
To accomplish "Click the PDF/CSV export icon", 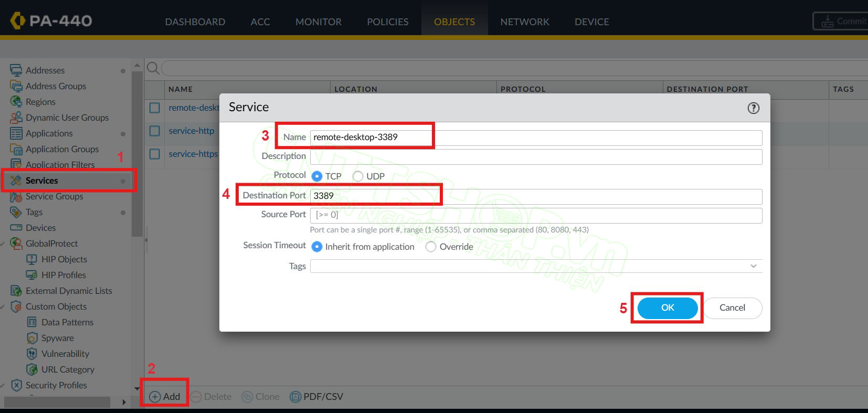I will (x=295, y=397).
